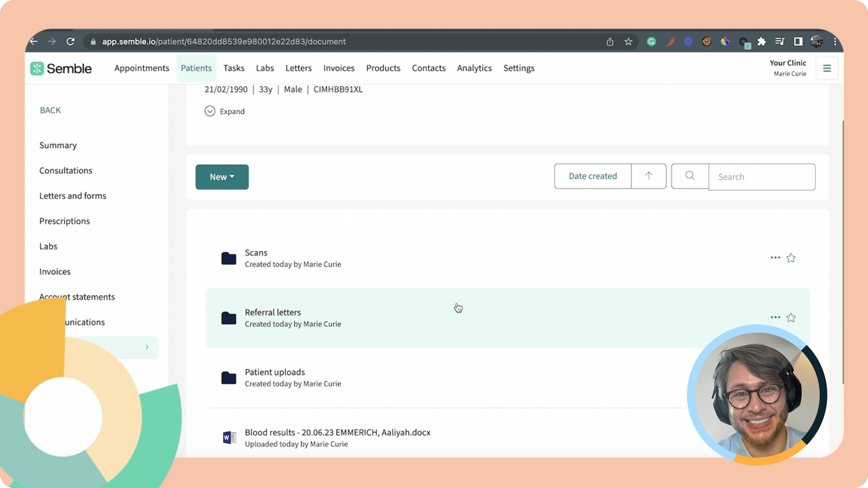Toggle sort direction arrow next to Date created
868x488 pixels.
coord(649,176)
